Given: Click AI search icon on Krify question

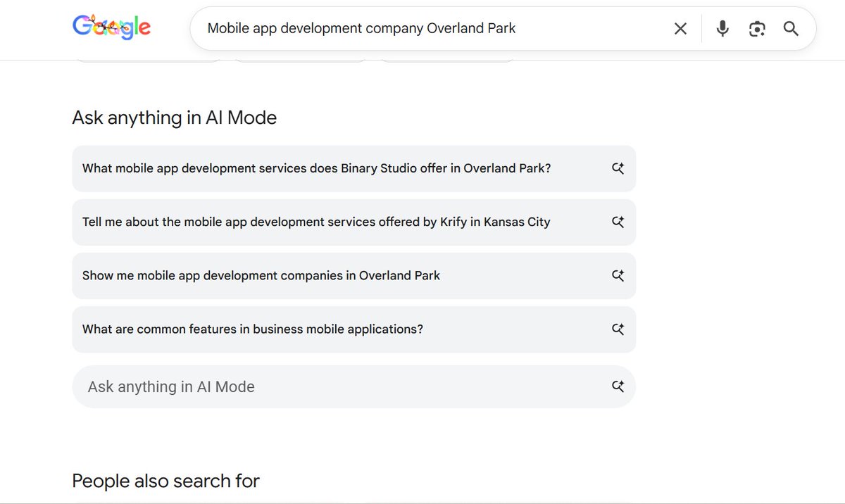Looking at the screenshot, I should point(618,222).
